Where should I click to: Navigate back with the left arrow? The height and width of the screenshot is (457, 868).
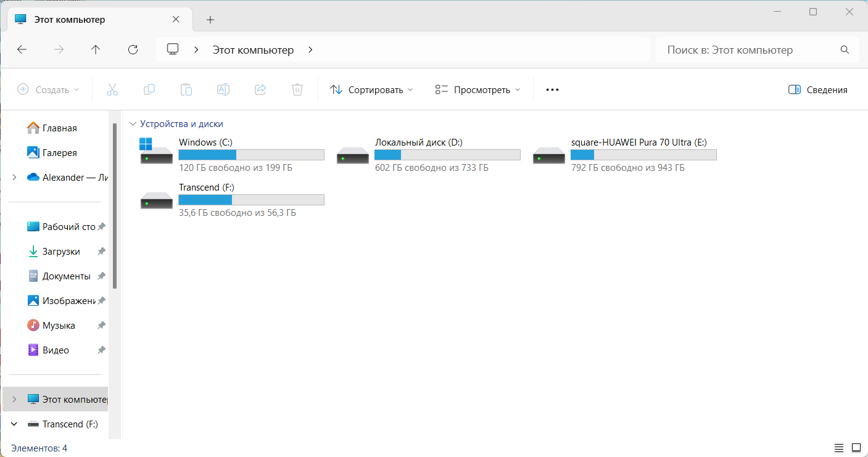[x=22, y=50]
